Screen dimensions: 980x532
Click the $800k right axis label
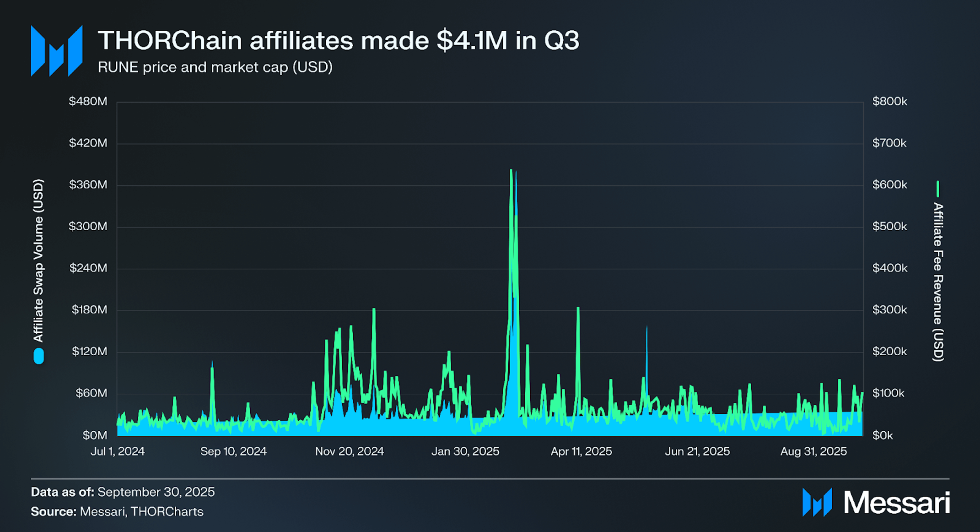(889, 101)
